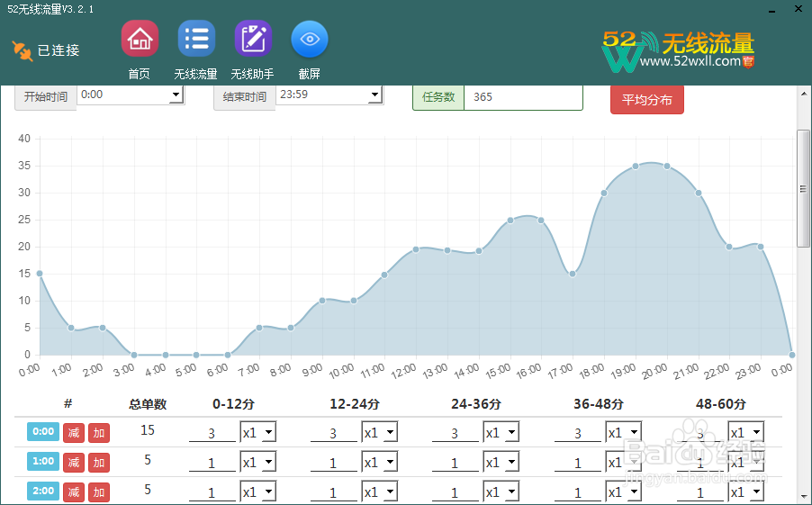Screen dimensions: 812x505
Task: Click the blue 0:00 row label
Action: coord(43,431)
